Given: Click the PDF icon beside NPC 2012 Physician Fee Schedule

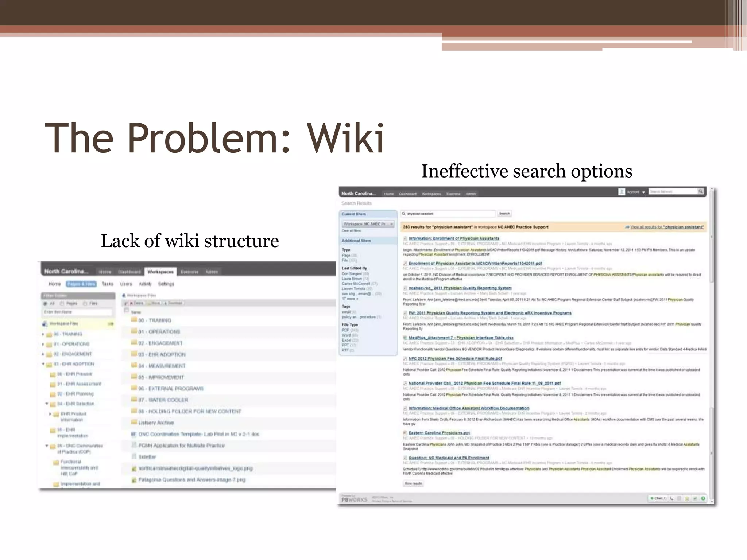Looking at the screenshot, I should click(405, 358).
